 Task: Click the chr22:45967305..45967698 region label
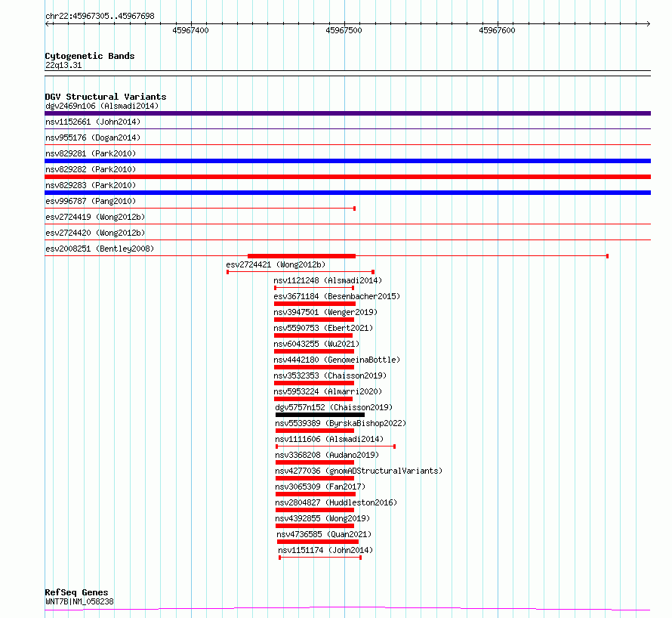pos(100,16)
